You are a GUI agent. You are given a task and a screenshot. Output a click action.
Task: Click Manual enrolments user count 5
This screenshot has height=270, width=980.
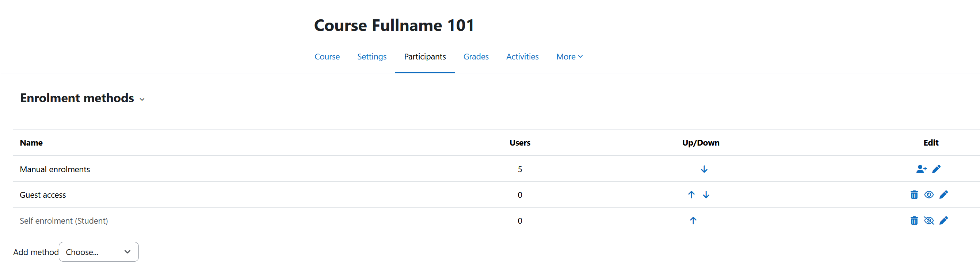[x=520, y=169]
